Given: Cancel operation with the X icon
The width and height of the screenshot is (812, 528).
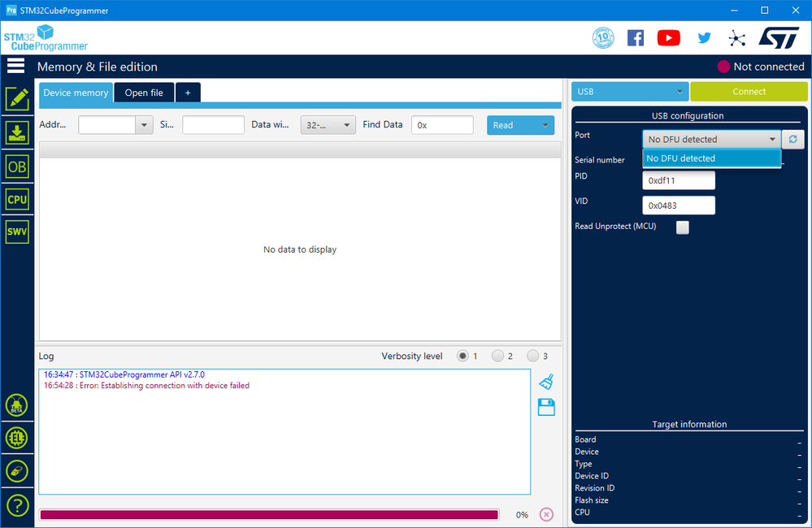Looking at the screenshot, I should pyautogui.click(x=546, y=514).
